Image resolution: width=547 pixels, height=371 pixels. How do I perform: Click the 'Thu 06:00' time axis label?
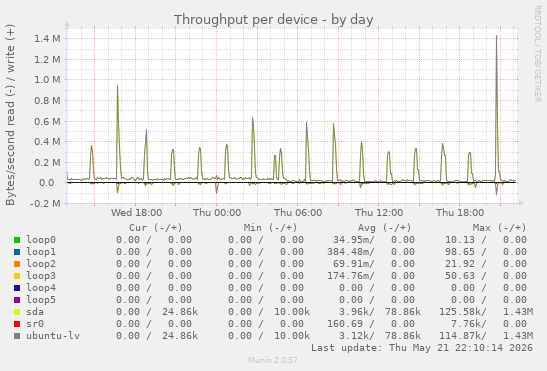[298, 213]
